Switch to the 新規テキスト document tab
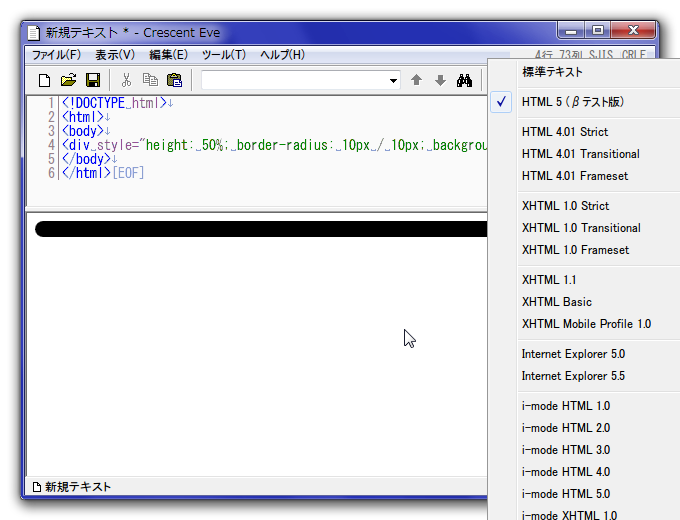 point(72,487)
